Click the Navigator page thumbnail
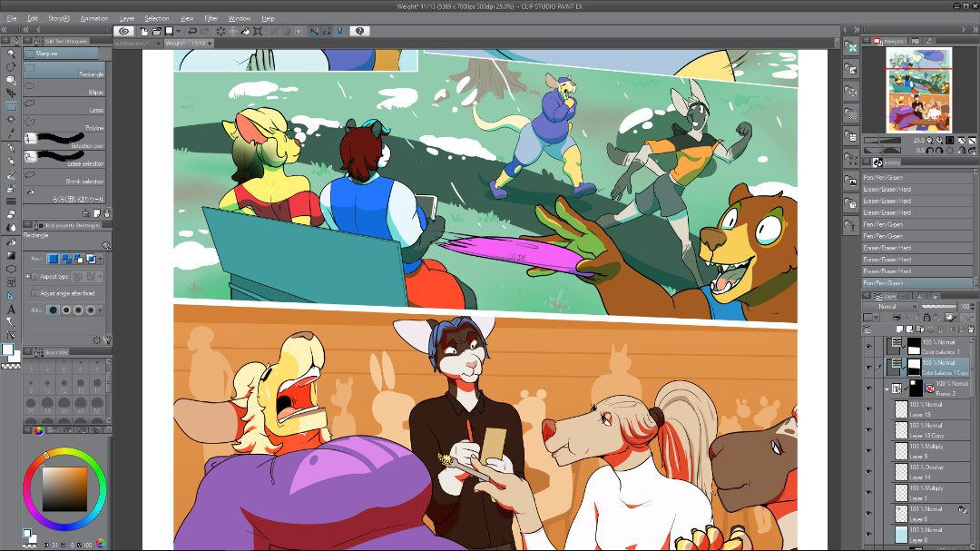The image size is (980, 551). pos(918,90)
